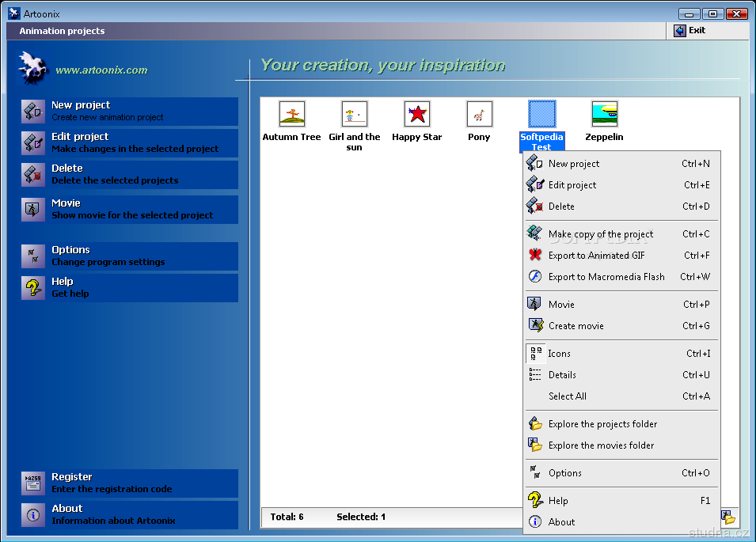The width and height of the screenshot is (756, 542).
Task: Select the Happy Star project thumbnail
Action: 416,114
